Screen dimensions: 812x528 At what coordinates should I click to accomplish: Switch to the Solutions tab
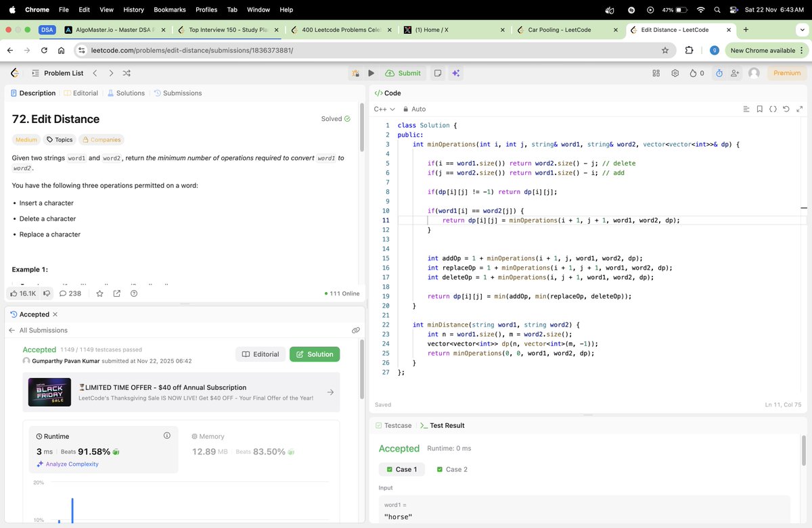[126, 93]
